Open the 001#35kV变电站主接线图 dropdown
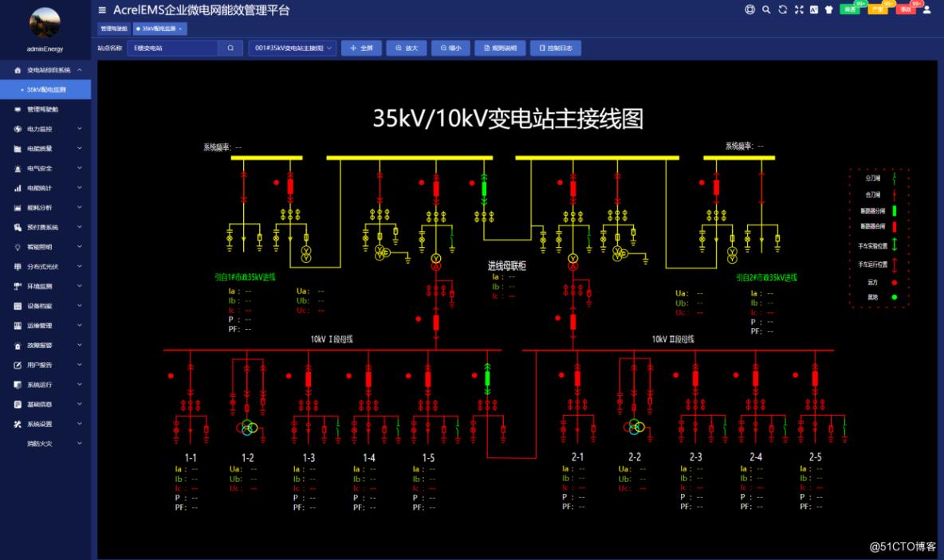 coord(293,48)
